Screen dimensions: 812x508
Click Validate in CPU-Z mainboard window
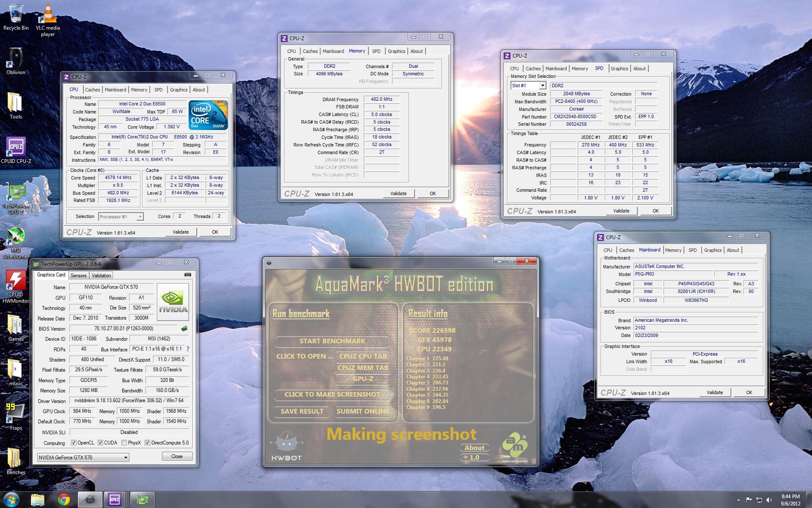pos(714,392)
